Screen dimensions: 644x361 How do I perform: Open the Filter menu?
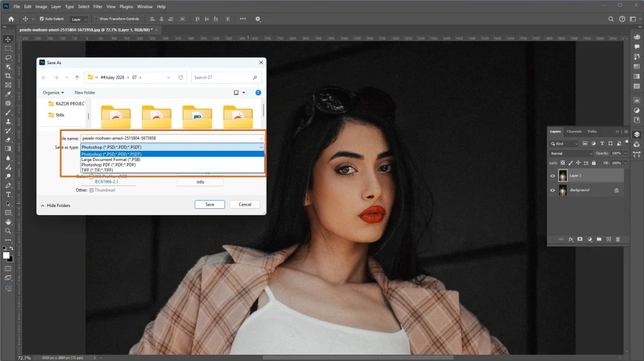[x=97, y=6]
